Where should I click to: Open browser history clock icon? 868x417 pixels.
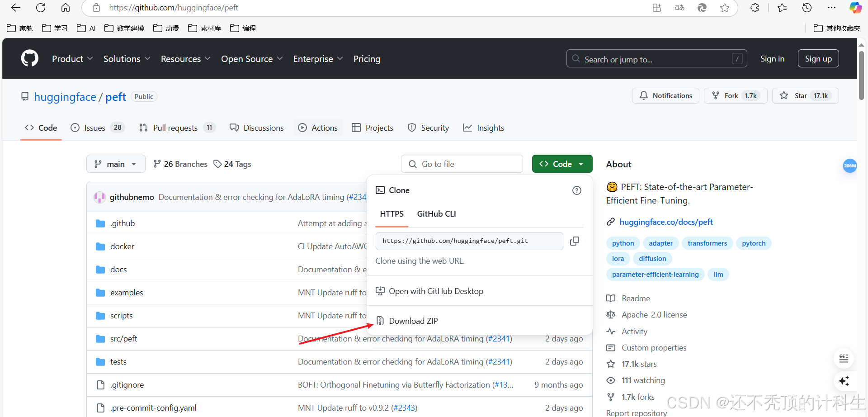(x=807, y=8)
